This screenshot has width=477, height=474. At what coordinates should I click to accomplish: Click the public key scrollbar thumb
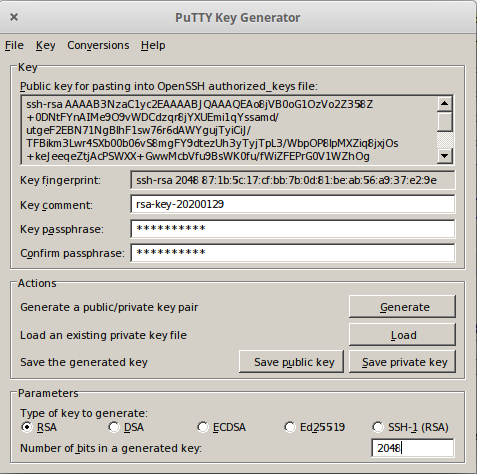point(444,121)
